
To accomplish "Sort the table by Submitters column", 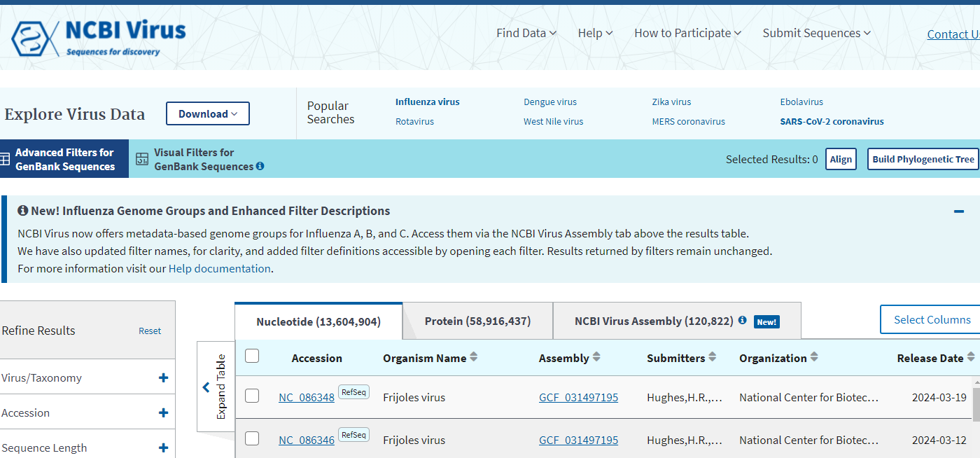I will click(712, 358).
